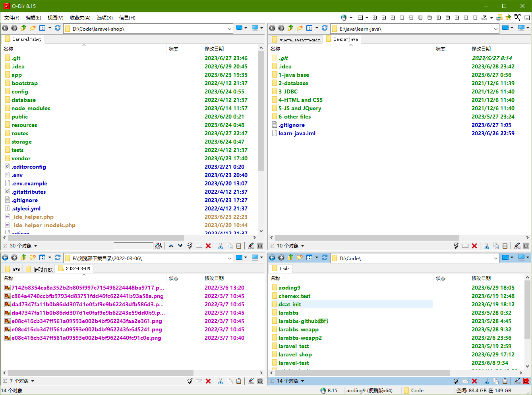Screen dimensions: 532x395
Task: Click Back arrow in laravel-shop pane toolbar
Action: click(x=5, y=28)
